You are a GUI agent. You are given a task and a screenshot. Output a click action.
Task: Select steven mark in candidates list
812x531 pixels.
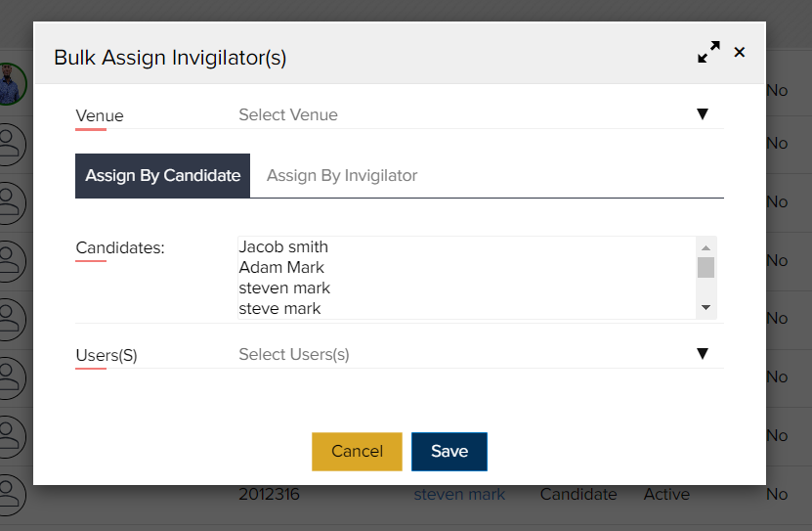click(284, 288)
